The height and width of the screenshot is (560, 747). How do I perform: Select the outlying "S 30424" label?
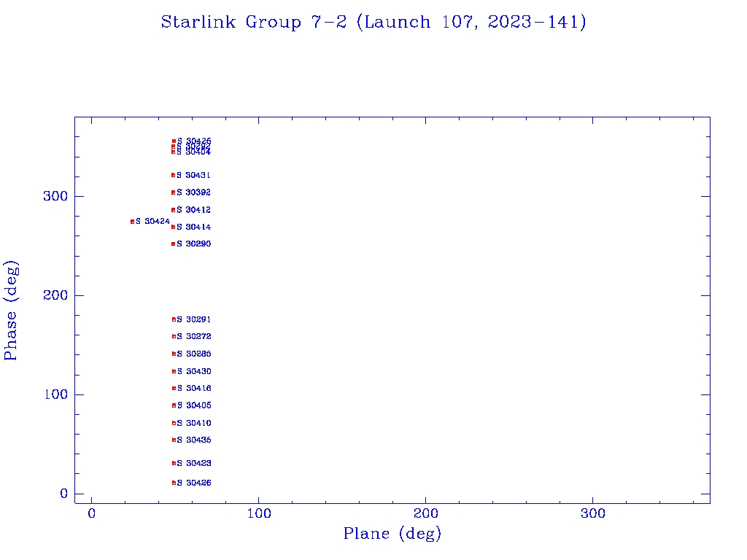152,222
